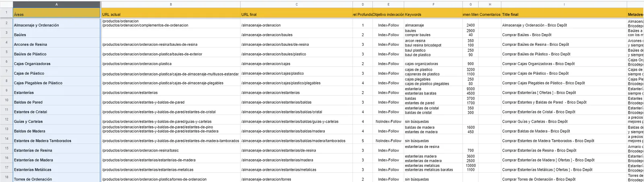Click keyword cell 'cajas organizadoras'
644x182 pixels.
coord(433,62)
